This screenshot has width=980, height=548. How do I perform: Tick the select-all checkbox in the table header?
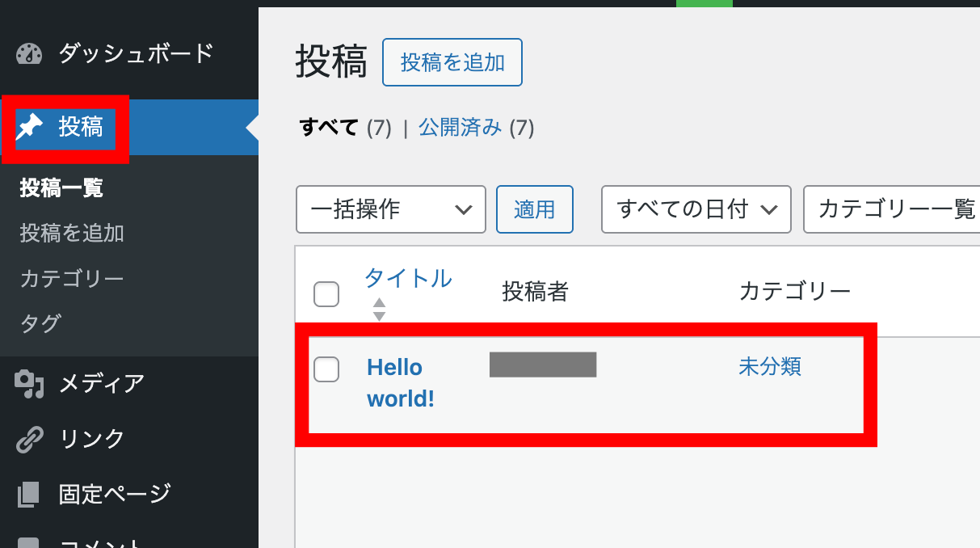click(326, 294)
